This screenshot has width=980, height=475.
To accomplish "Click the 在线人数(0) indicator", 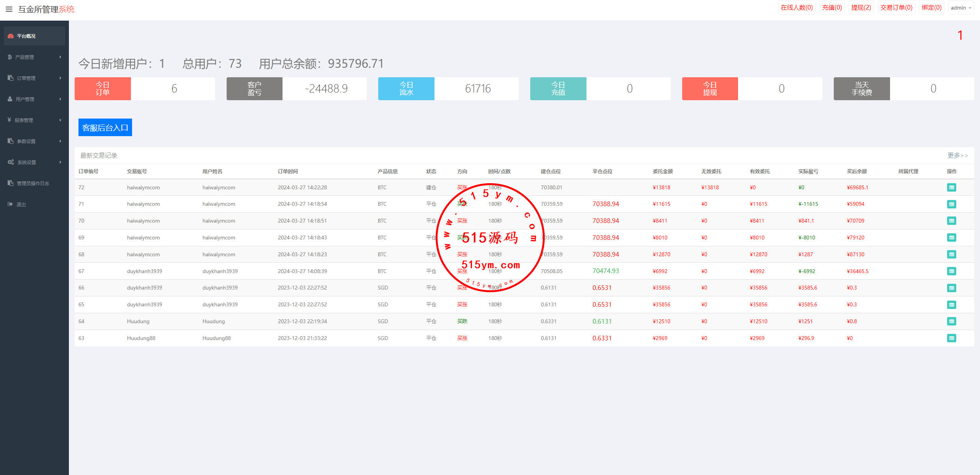I will [797, 8].
